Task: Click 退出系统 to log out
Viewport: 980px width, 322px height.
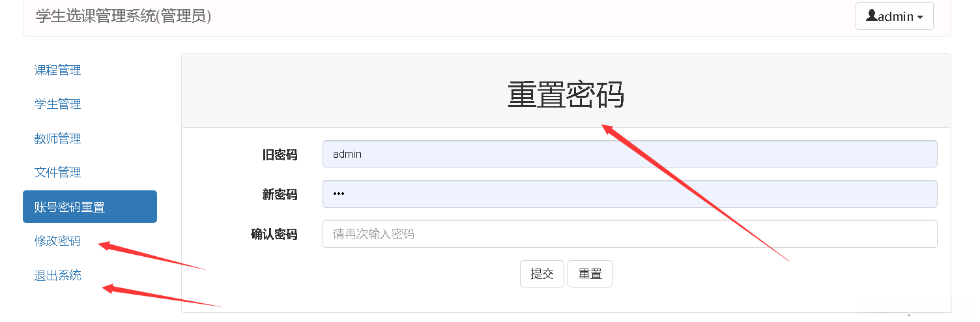Action: [x=58, y=275]
